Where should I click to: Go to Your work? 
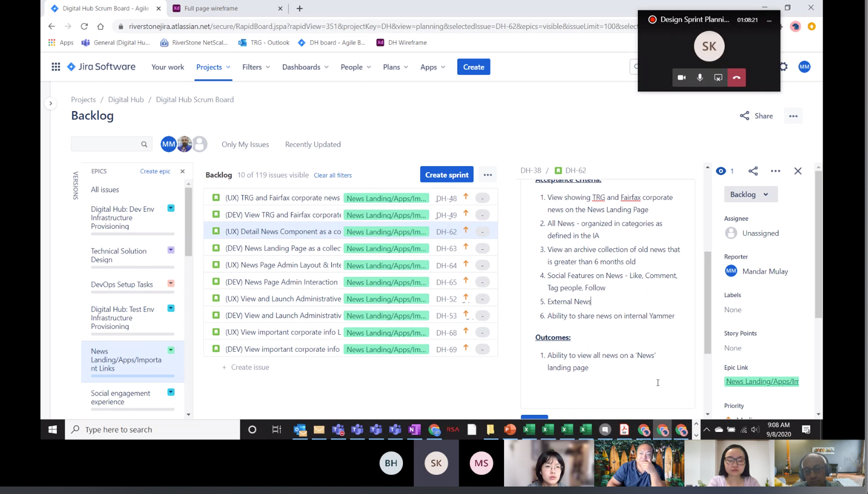[167, 67]
